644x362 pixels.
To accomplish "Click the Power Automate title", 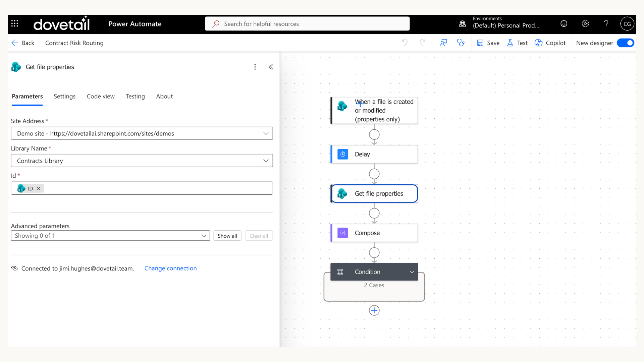I will pyautogui.click(x=135, y=24).
